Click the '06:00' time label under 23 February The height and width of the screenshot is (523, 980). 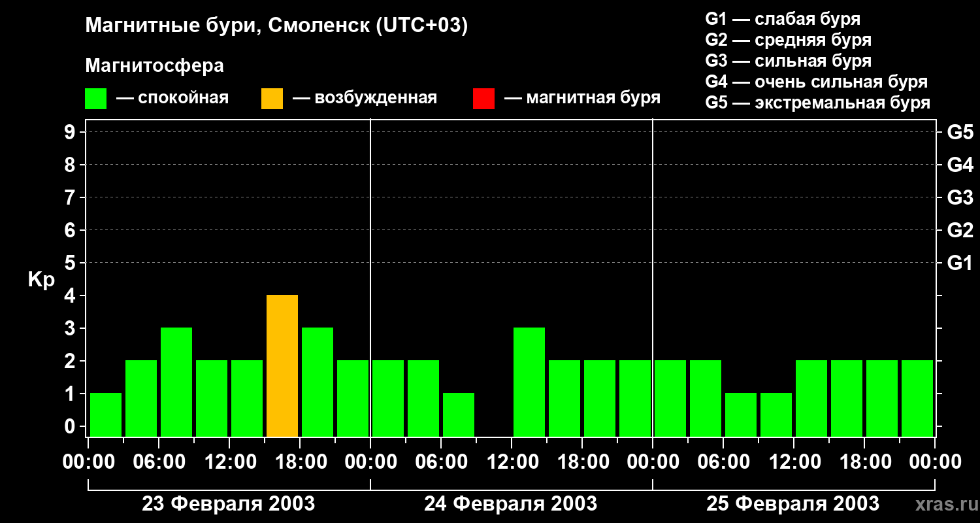(159, 462)
